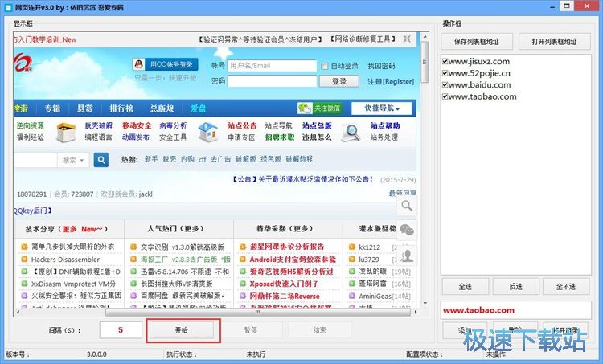
Task: Open the 站点帮助 link
Action: tap(385, 125)
